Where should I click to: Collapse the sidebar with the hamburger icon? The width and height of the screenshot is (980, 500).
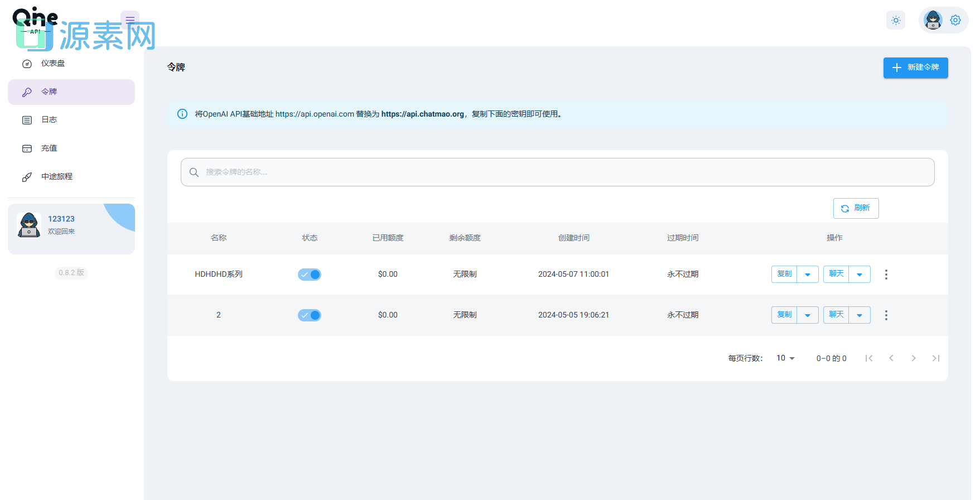tap(130, 20)
